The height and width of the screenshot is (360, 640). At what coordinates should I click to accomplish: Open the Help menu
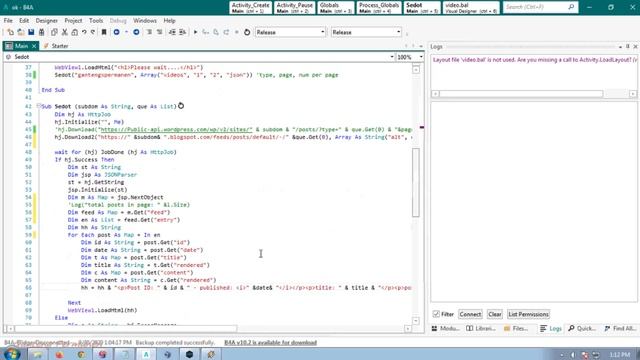(169, 20)
